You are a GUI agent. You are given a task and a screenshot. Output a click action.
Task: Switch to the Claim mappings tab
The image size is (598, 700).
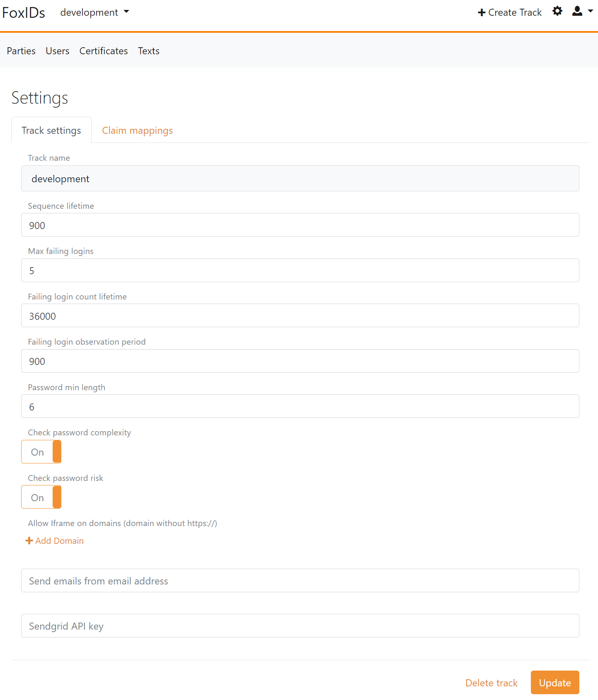coord(137,130)
